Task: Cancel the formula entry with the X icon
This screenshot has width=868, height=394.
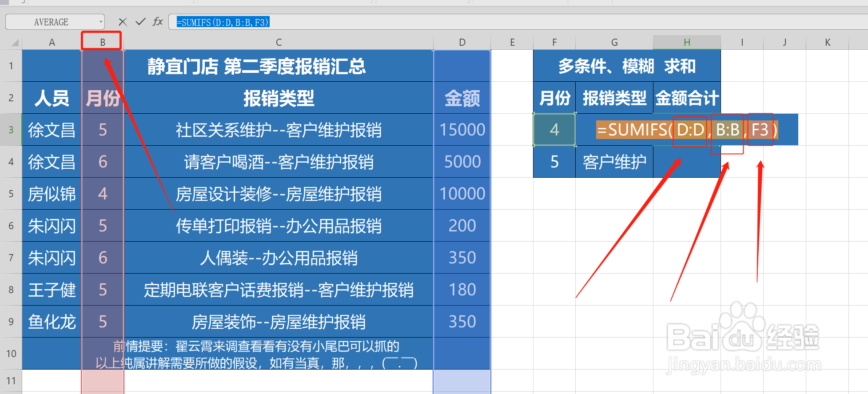Action: [x=123, y=22]
